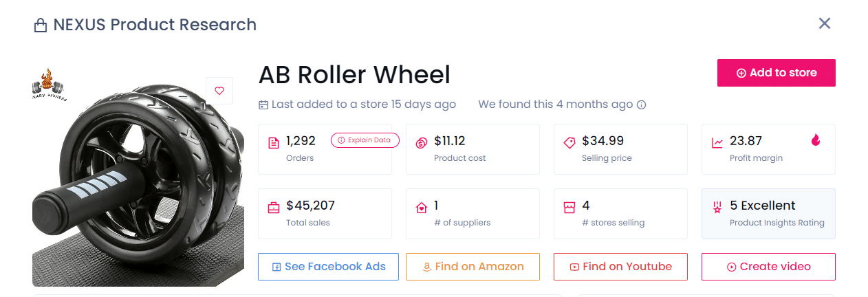Click the heart favorite icon on product image

pyautogui.click(x=219, y=91)
